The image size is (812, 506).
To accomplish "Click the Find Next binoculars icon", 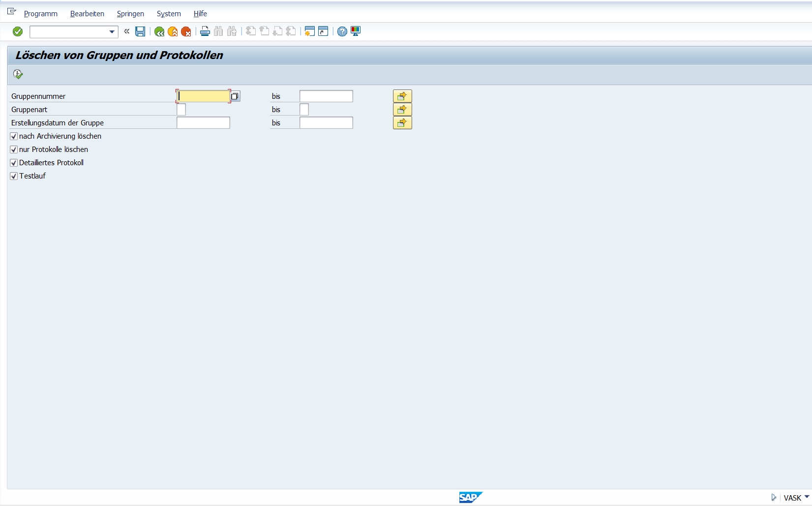I will click(x=232, y=31).
